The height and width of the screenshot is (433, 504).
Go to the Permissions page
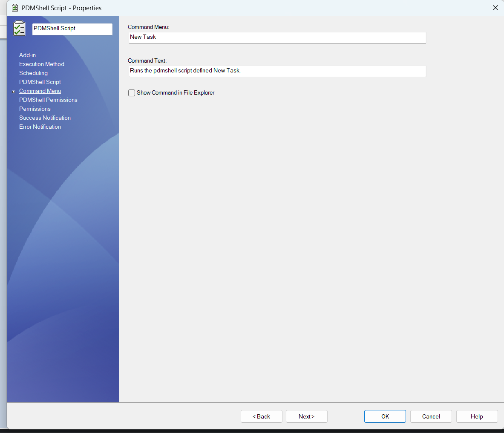pos(35,109)
